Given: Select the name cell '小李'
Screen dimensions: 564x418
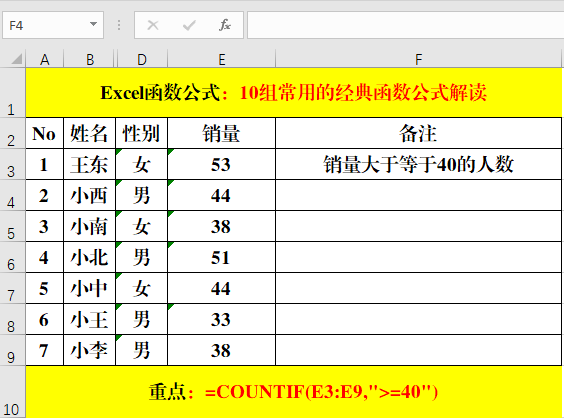Looking at the screenshot, I should tap(90, 350).
